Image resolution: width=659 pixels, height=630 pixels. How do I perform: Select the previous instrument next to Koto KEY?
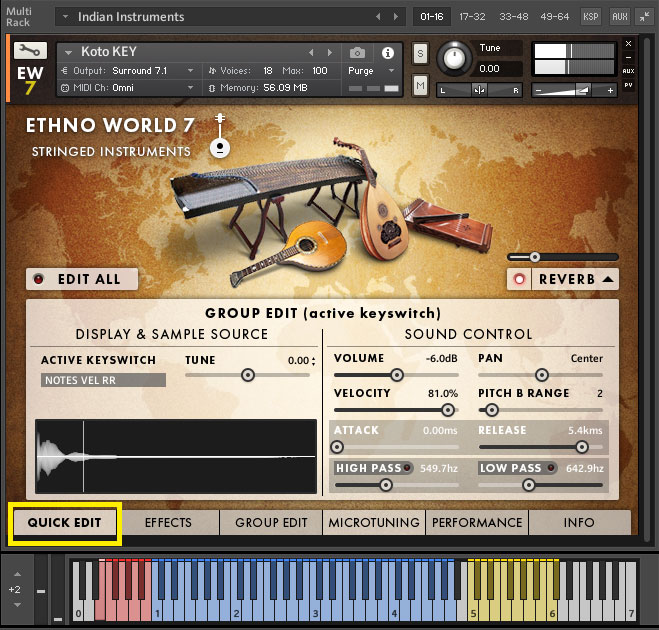pos(311,53)
